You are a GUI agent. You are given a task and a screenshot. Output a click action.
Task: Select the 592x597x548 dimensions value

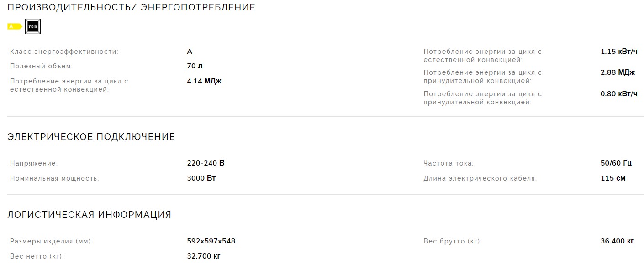pyautogui.click(x=211, y=241)
